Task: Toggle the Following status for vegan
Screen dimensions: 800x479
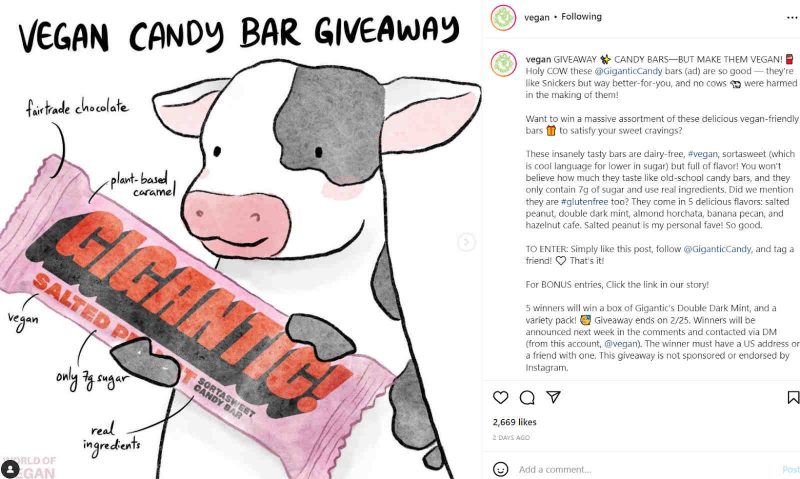Action: click(x=581, y=17)
